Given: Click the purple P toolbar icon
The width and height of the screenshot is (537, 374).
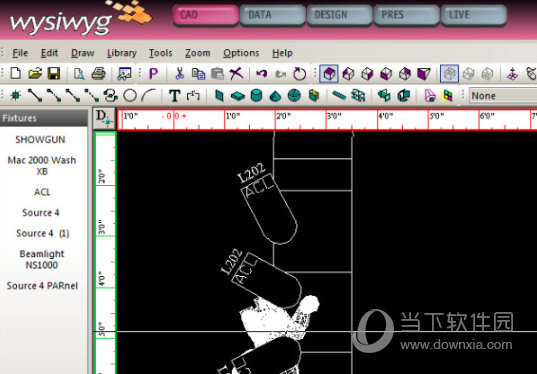Looking at the screenshot, I should pos(153,74).
